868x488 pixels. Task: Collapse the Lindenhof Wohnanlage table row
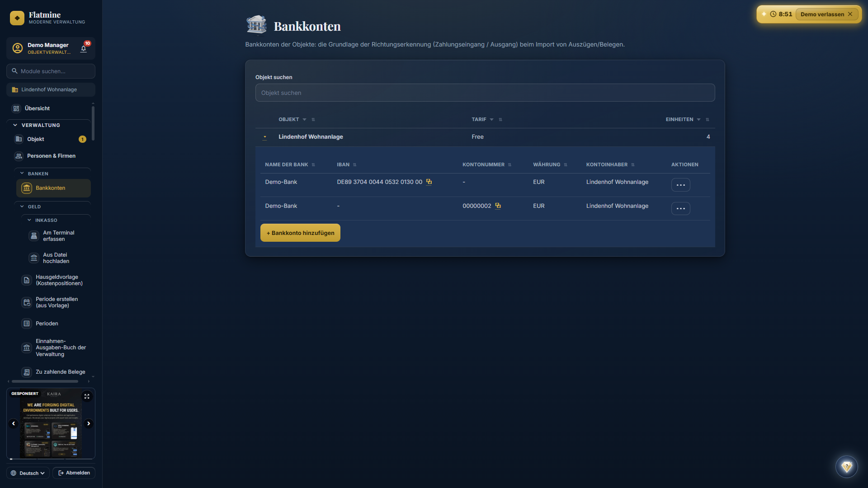(264, 137)
